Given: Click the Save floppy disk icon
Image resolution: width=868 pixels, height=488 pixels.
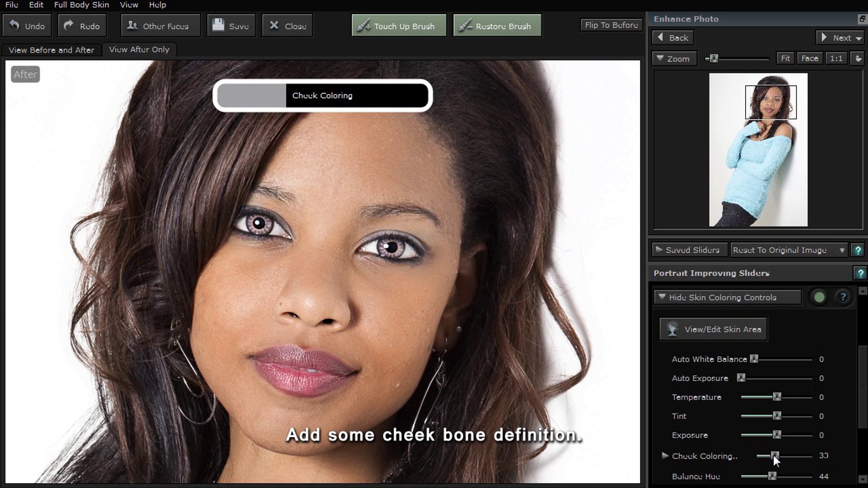Looking at the screenshot, I should click(x=218, y=25).
